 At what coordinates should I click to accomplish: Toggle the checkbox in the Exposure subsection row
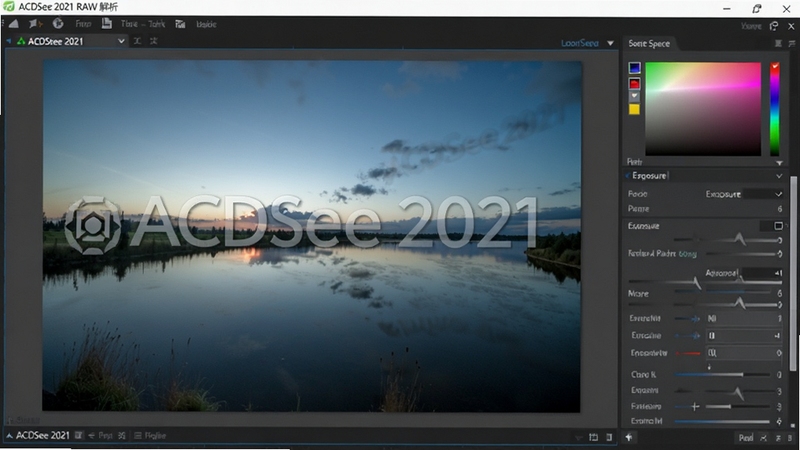tap(778, 226)
